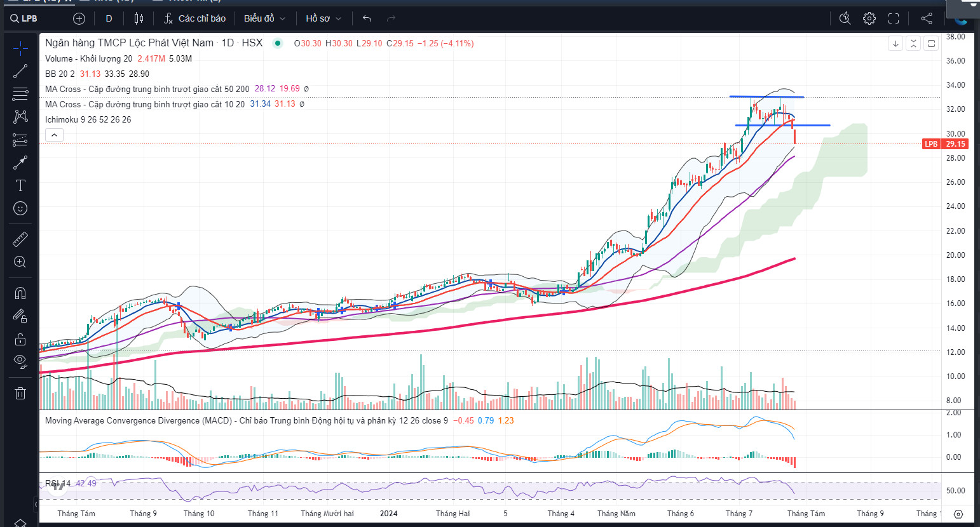
Task: Click the Tháng 7 time axis label
Action: click(739, 514)
